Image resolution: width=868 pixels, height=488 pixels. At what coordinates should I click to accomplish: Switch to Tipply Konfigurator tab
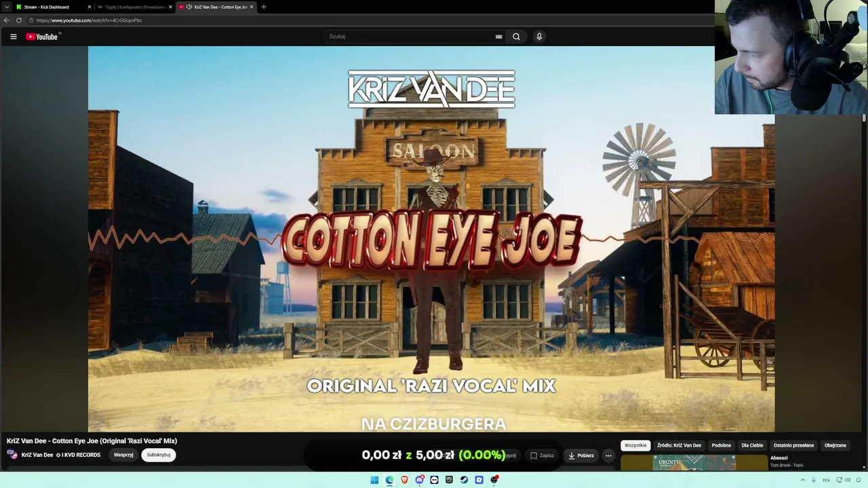click(134, 7)
